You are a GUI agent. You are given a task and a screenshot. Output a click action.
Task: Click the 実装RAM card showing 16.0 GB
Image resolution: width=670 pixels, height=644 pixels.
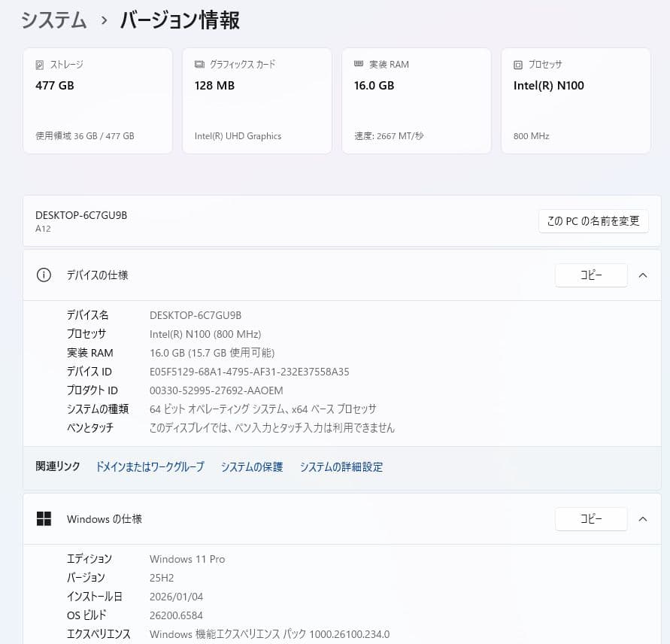(x=416, y=101)
